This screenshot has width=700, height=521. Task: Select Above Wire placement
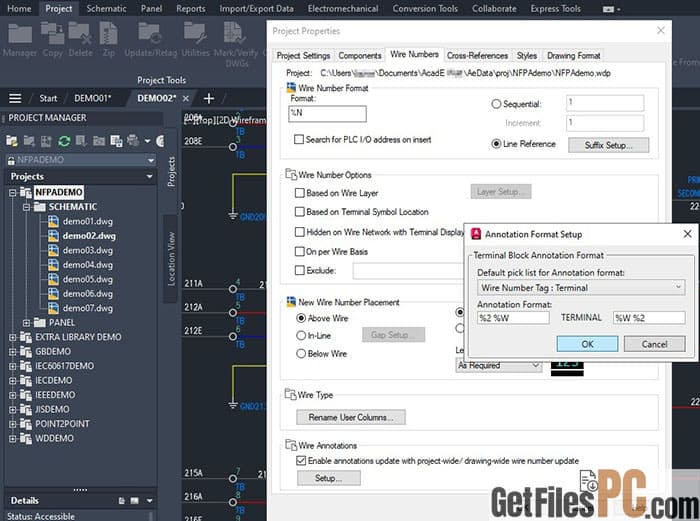(x=301, y=318)
